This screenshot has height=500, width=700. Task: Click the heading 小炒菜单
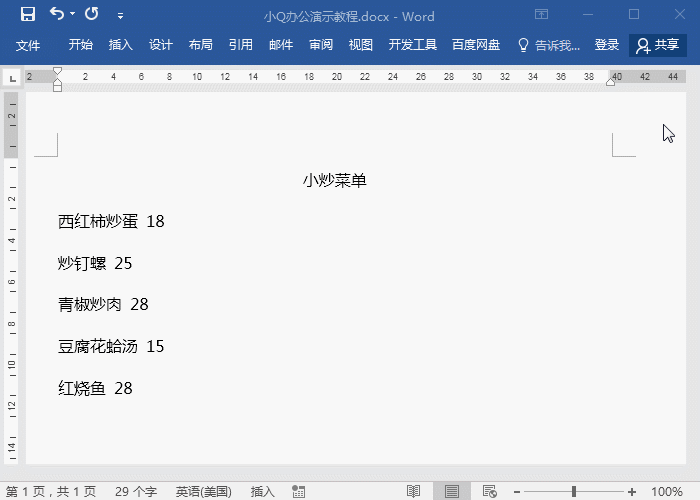coord(335,180)
